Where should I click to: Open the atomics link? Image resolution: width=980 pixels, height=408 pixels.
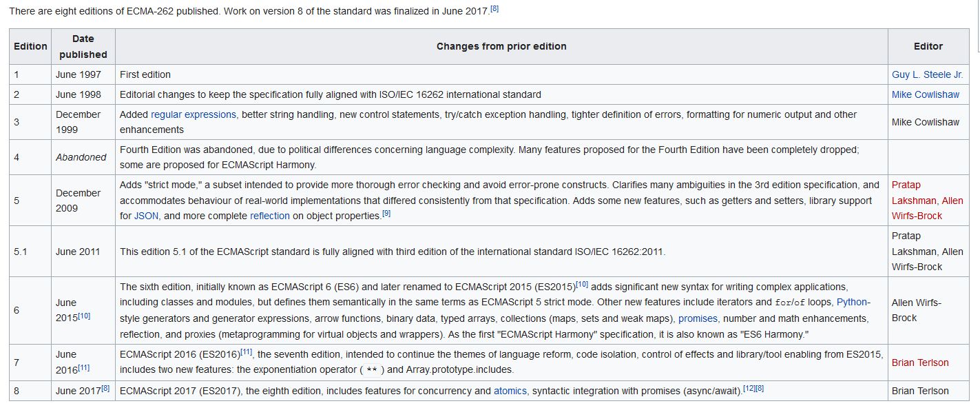click(510, 391)
